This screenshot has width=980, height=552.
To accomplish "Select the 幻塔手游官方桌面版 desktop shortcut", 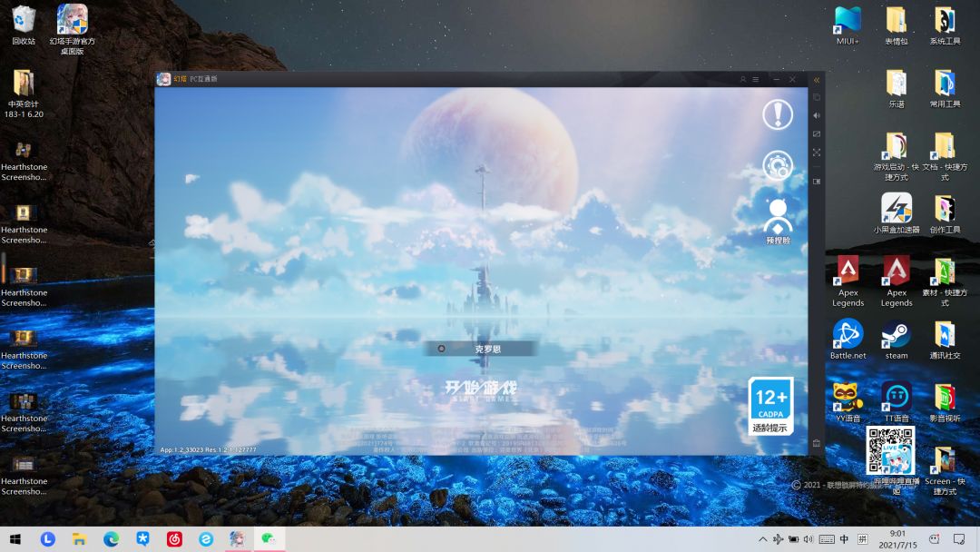I will click(x=73, y=29).
